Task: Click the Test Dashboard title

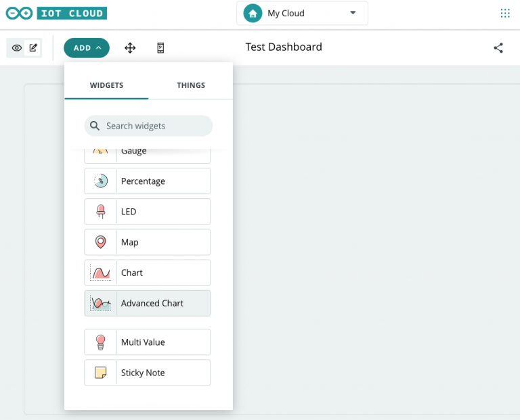Action: point(284,47)
